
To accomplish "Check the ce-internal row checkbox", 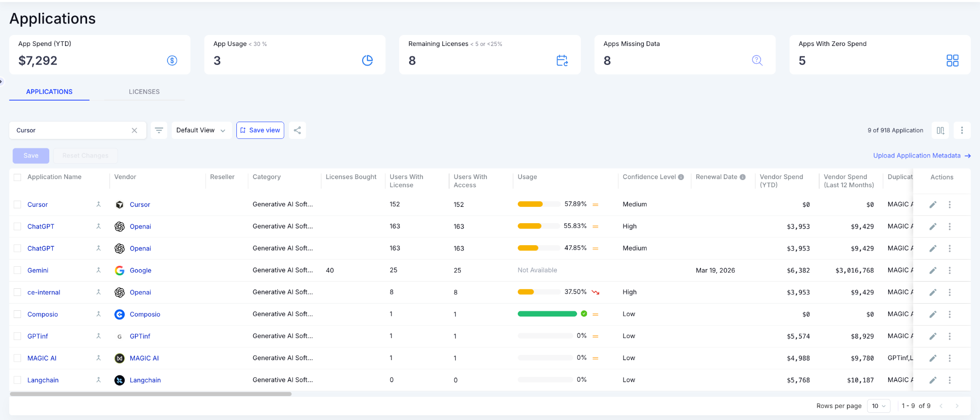I will click(x=17, y=292).
